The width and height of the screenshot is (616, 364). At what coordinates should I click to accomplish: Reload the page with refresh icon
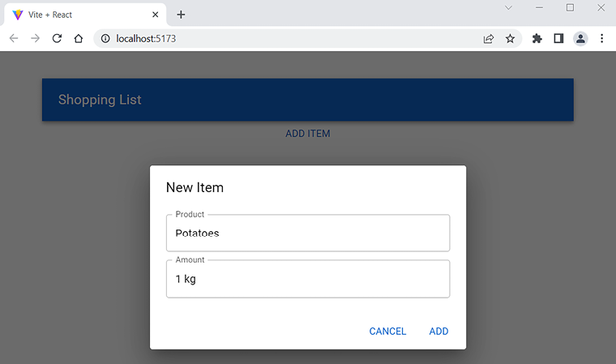point(57,38)
